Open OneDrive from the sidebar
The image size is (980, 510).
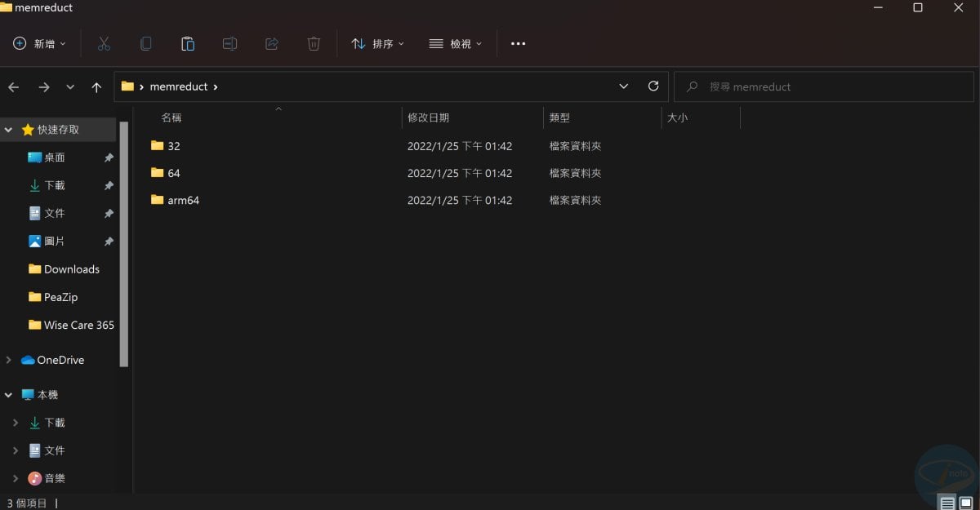point(61,360)
